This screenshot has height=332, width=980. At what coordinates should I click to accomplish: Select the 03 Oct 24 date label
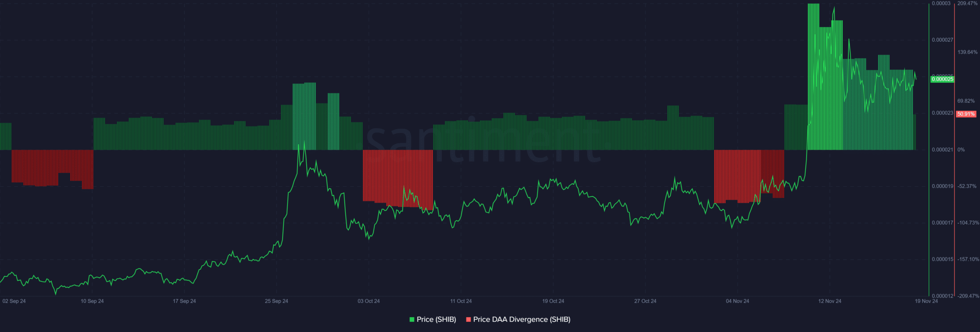tap(369, 301)
